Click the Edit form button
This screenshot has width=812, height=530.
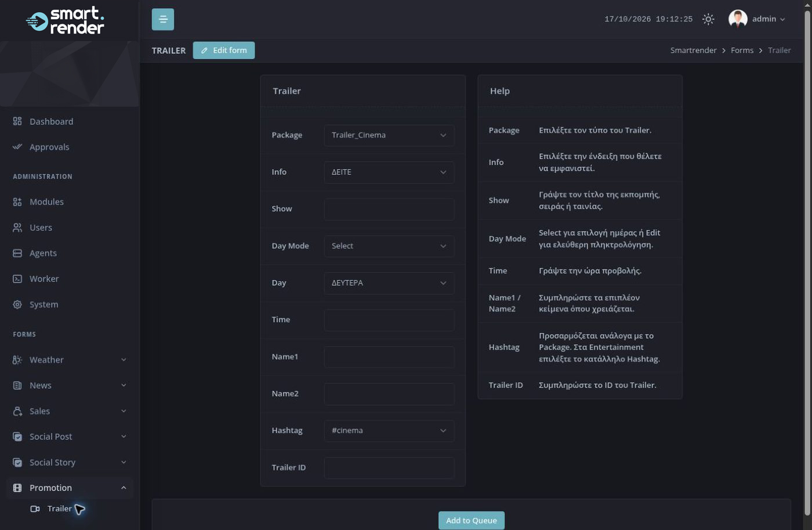[x=224, y=51]
